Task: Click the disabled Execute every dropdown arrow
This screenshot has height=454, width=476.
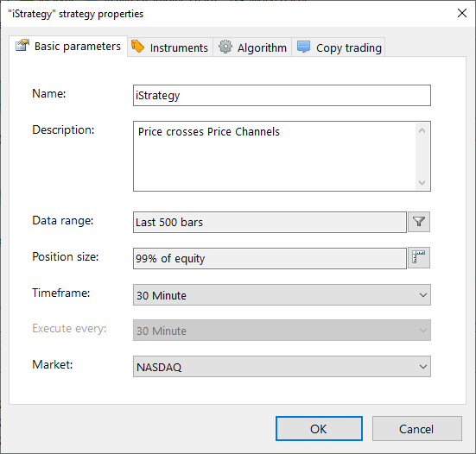Action: 423,331
